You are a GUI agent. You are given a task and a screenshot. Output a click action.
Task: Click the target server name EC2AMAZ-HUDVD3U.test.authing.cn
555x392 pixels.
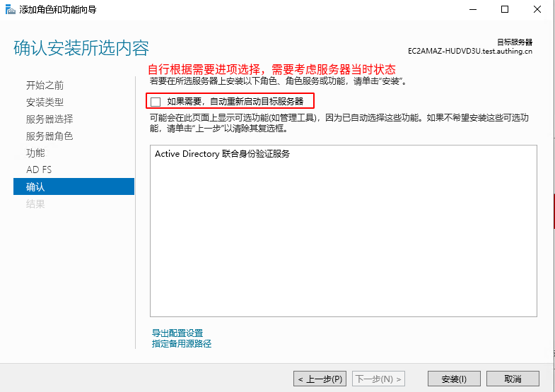tap(470, 52)
